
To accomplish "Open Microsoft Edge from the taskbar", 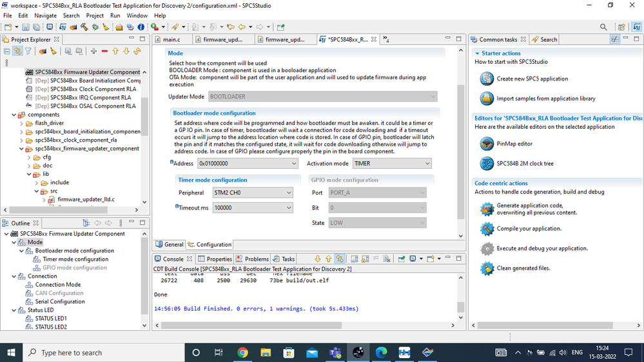I will pos(381,352).
